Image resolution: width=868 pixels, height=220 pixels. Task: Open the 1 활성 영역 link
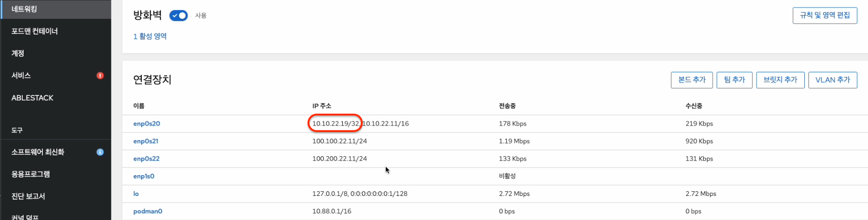[150, 36]
